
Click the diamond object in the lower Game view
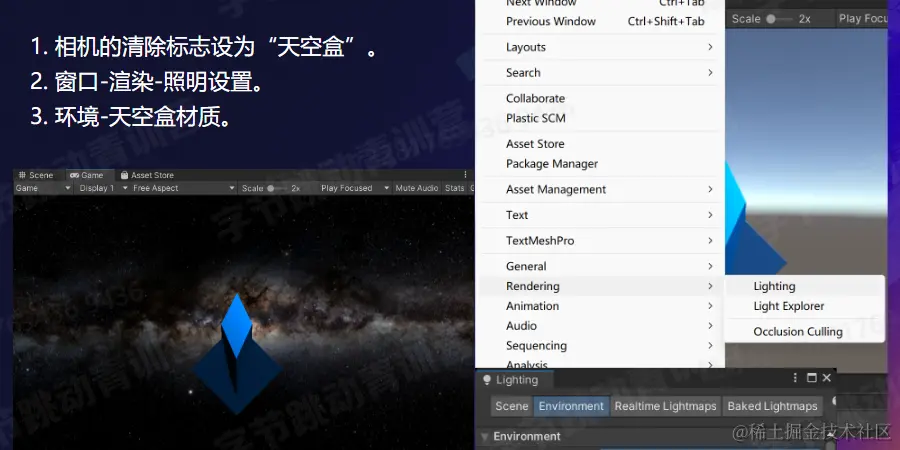point(236,353)
